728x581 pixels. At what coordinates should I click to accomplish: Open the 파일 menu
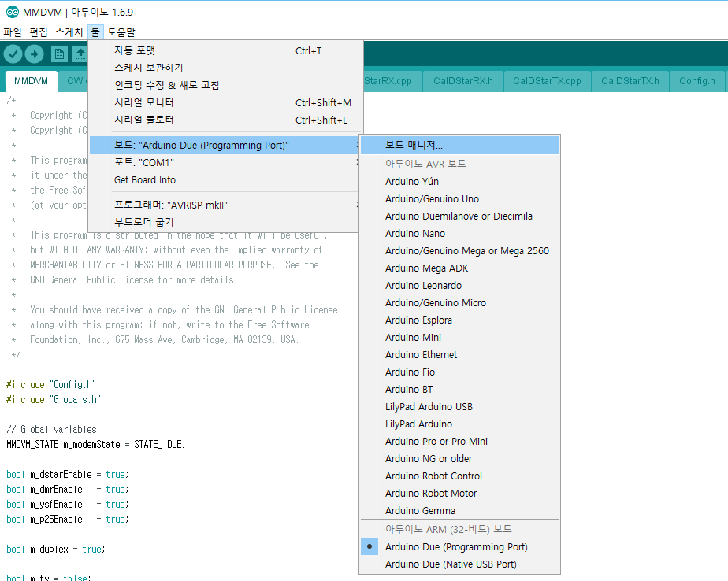click(13, 32)
